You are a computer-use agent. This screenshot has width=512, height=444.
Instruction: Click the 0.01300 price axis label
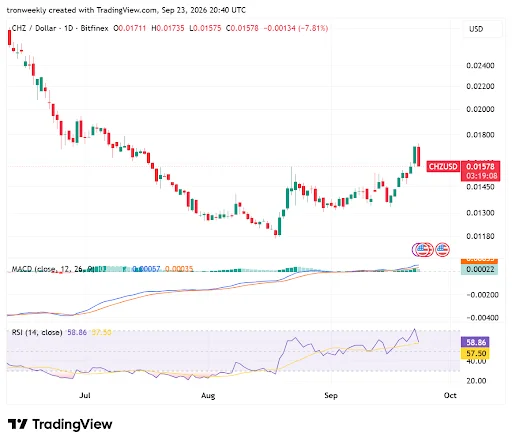tap(480, 213)
